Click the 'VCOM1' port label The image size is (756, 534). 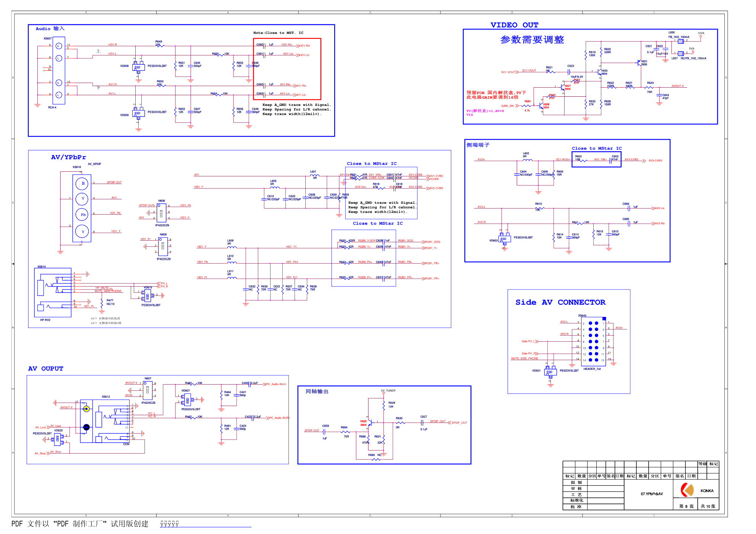[434, 179]
